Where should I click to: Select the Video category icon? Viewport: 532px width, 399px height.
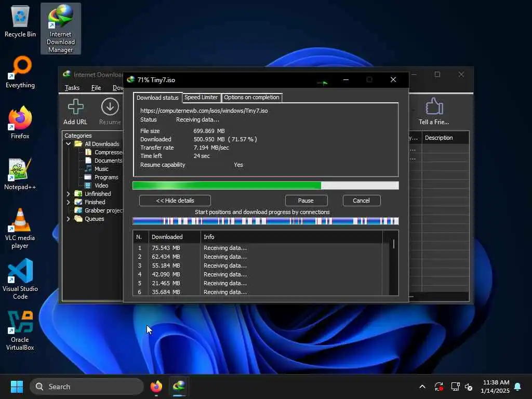click(x=88, y=185)
